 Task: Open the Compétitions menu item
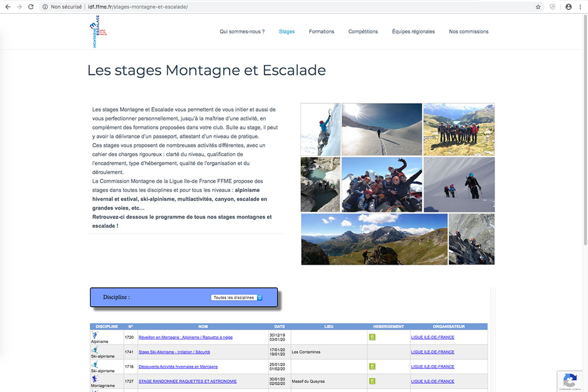point(363,31)
